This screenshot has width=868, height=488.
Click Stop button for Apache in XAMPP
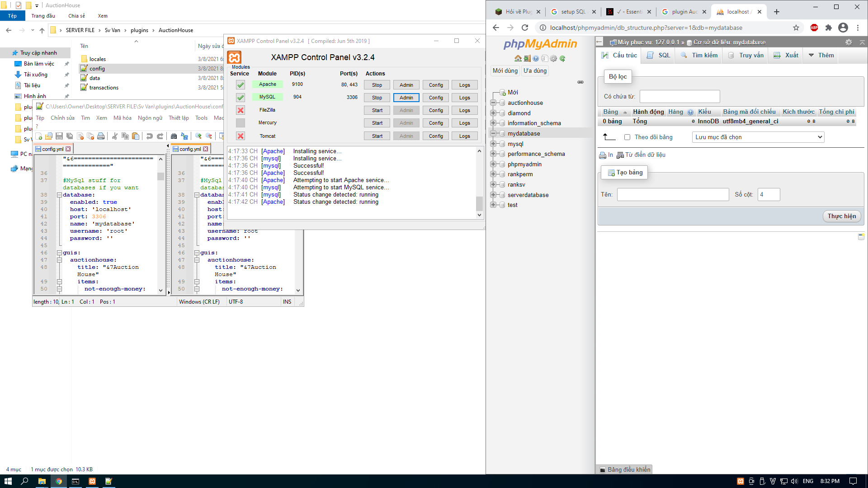click(x=377, y=85)
